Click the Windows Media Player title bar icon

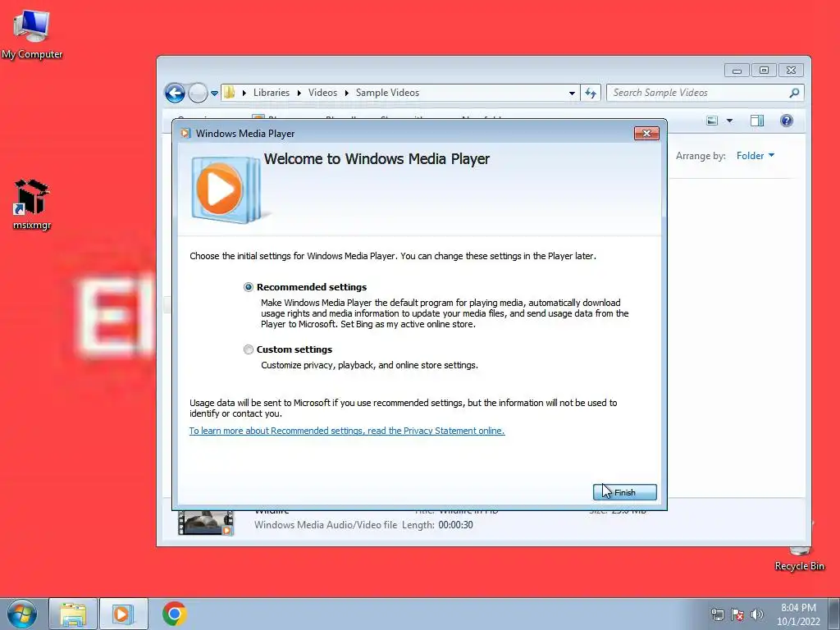pos(185,134)
